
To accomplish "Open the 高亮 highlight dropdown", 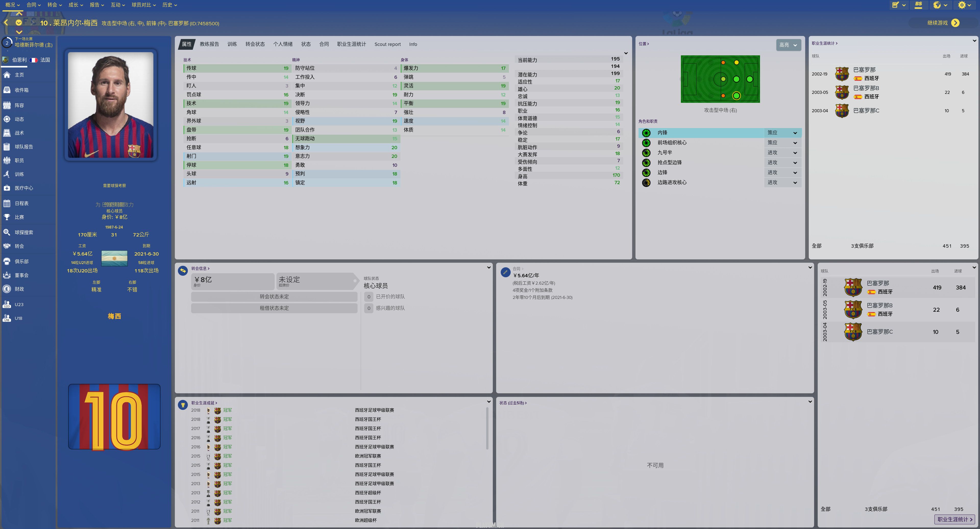I will pos(788,45).
